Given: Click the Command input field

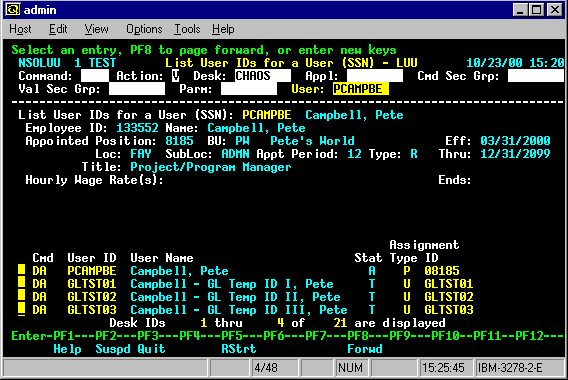Looking at the screenshot, I should click(x=95, y=76).
